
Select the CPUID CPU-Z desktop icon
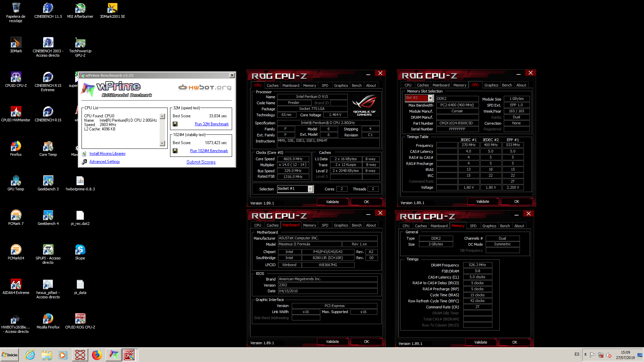(x=16, y=79)
